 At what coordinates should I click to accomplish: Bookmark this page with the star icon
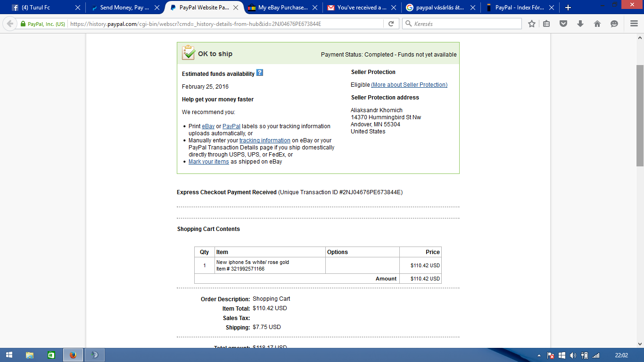(532, 24)
